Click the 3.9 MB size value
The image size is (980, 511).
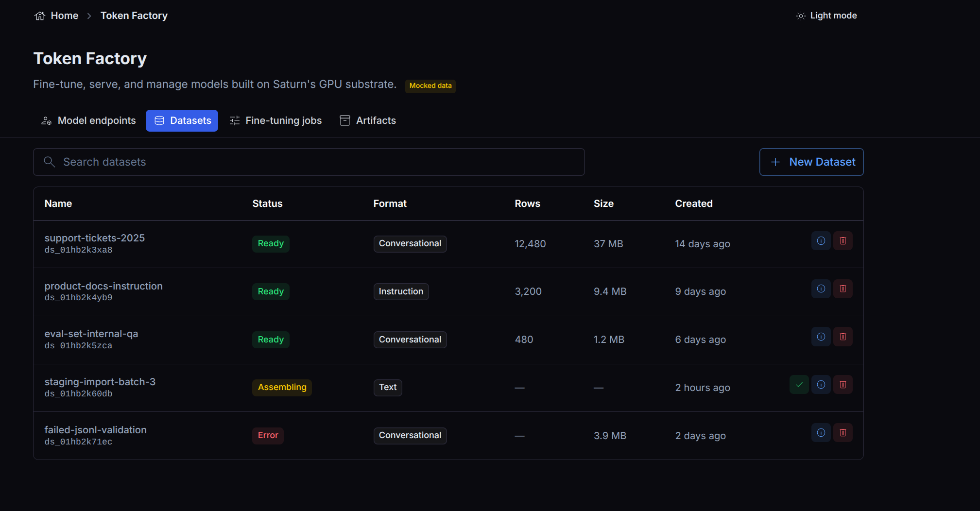pos(610,436)
